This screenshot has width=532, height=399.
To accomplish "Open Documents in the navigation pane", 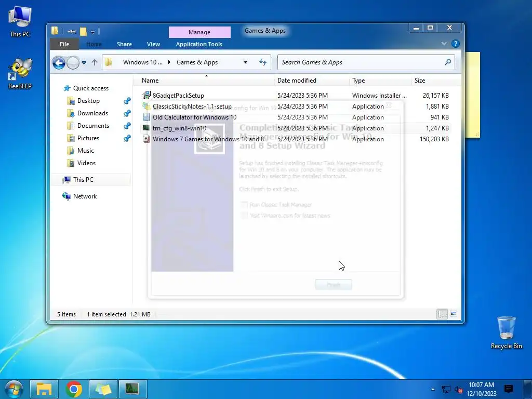I will point(93,126).
